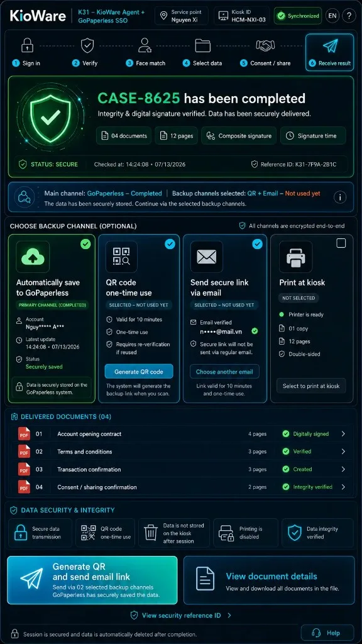Click the PDF icon for document 04
Image resolution: width=362 pixels, height=644 pixels.
coord(25,487)
